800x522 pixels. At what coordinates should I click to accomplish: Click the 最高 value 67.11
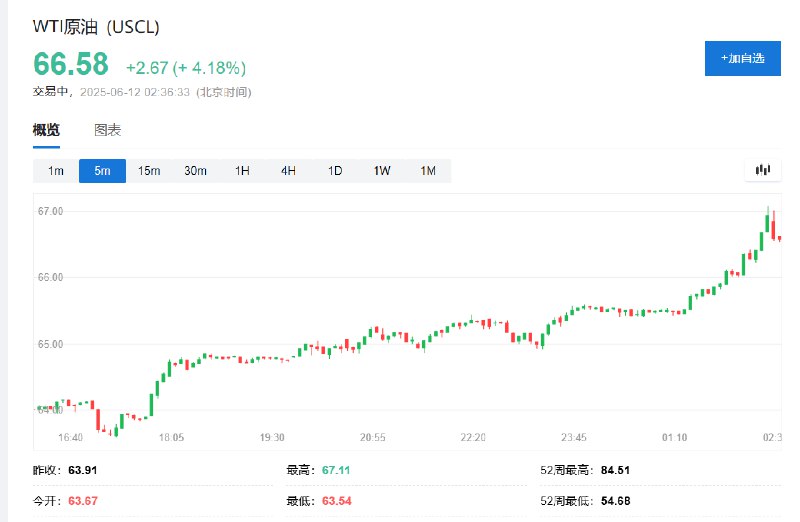(336, 470)
